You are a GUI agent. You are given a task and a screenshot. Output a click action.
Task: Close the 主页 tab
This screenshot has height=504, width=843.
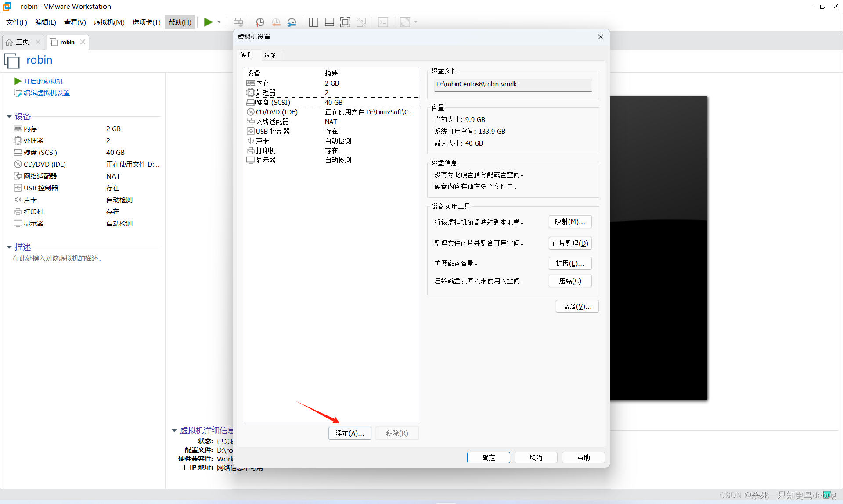click(38, 42)
